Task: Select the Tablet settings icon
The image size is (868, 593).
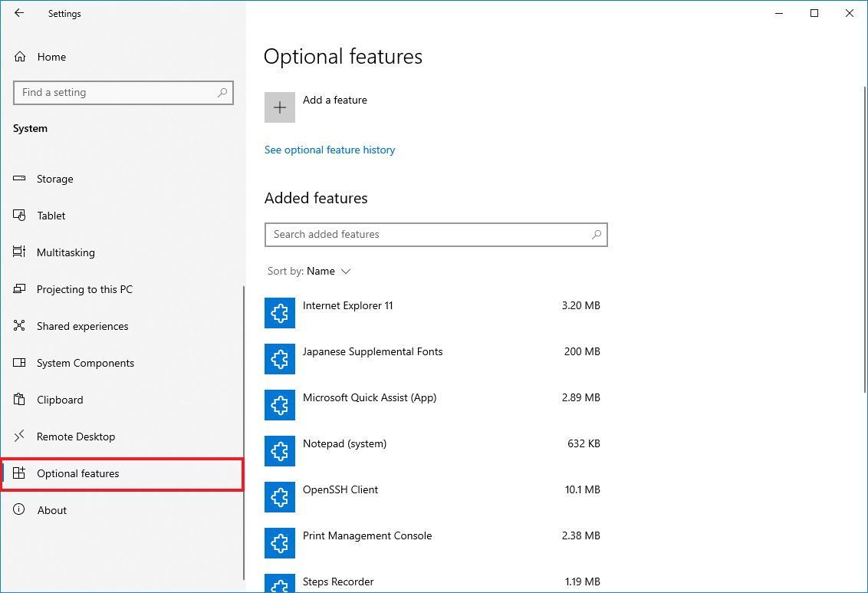Action: click(x=20, y=215)
